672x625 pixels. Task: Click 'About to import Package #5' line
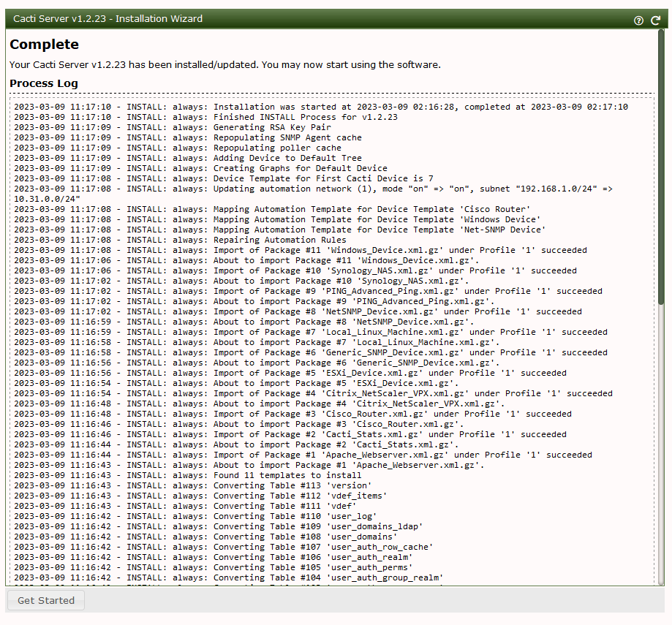236,384
